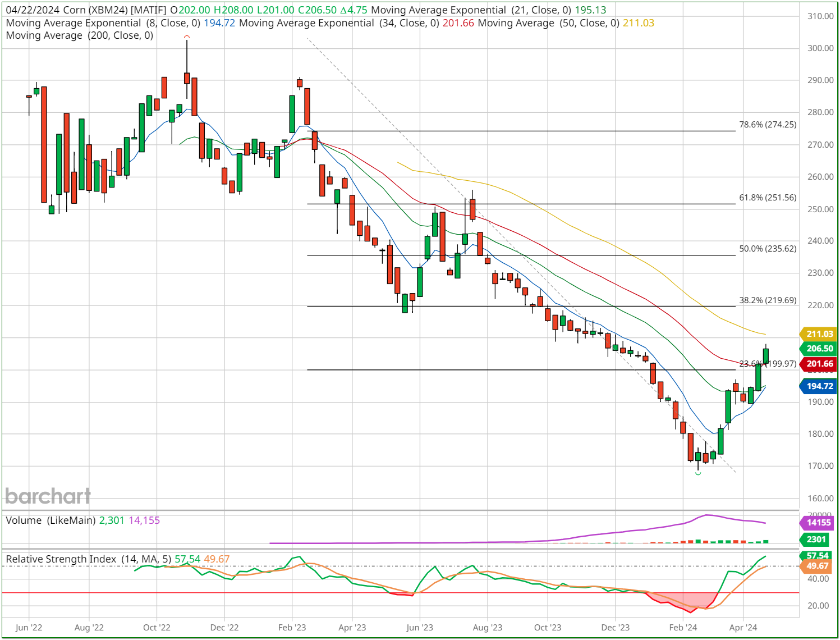The height and width of the screenshot is (640, 840).
Task: Select the red 201.66 price tag
Action: [819, 364]
